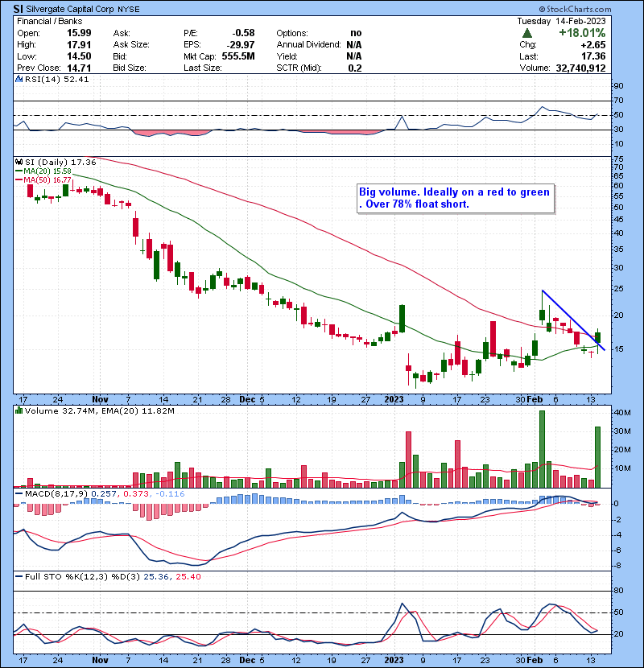The image size is (644, 668).
Task: Click the Mkt Cap value 555.5M
Action: pyautogui.click(x=238, y=56)
